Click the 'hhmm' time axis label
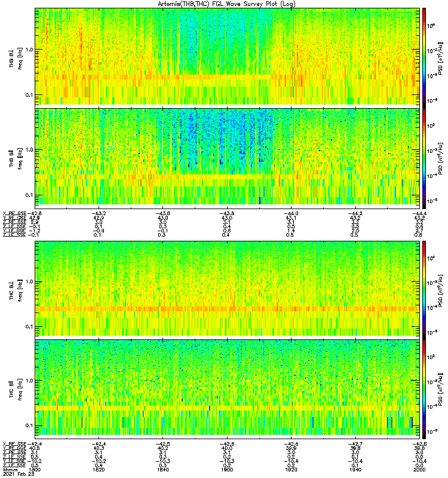Screen dimensions: 448x478 (x=10, y=470)
